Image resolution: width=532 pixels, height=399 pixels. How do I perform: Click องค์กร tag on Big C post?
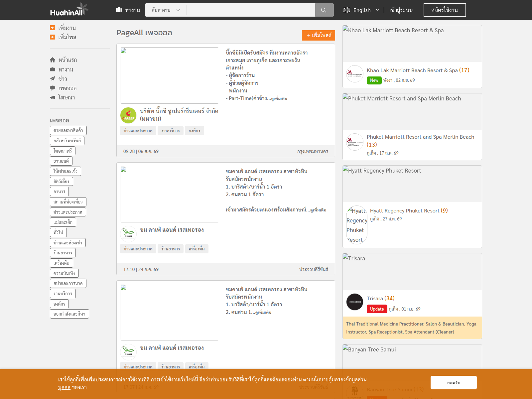tap(195, 131)
